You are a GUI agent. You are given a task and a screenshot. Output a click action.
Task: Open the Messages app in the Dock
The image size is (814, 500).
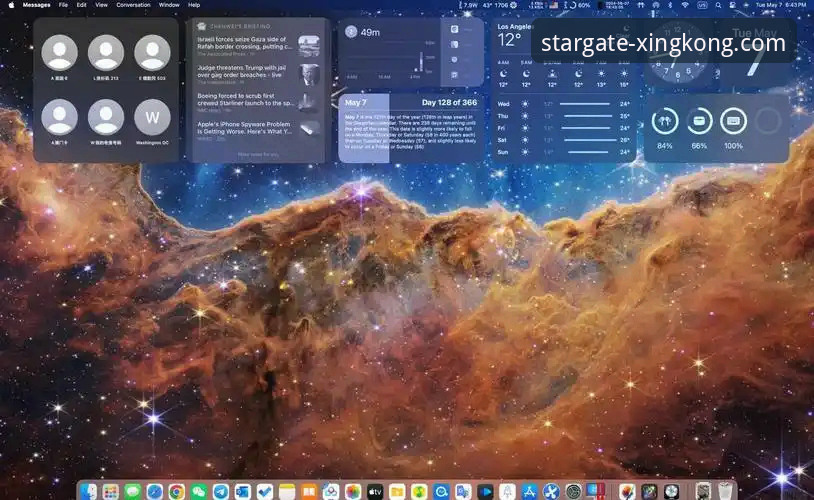[x=132, y=491]
